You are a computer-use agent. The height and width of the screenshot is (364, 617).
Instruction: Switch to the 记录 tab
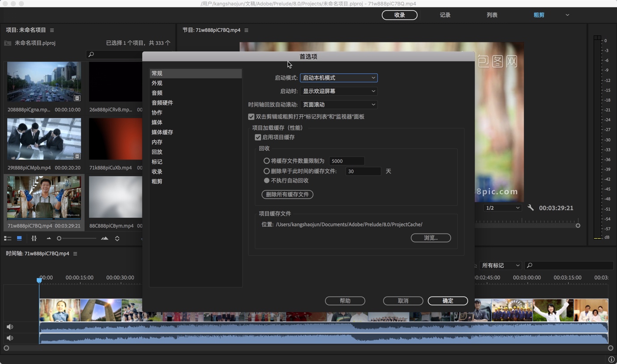[445, 15]
